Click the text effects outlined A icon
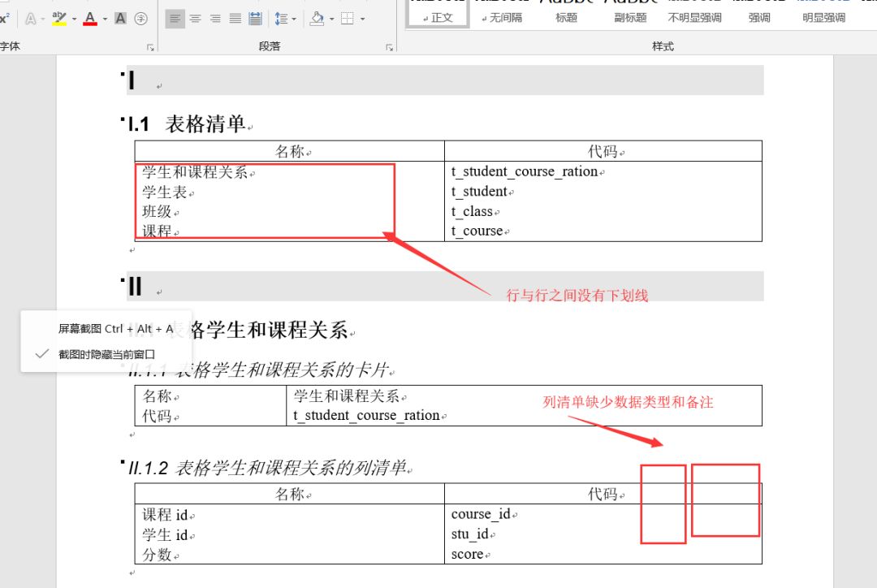The image size is (877, 588). [x=31, y=19]
